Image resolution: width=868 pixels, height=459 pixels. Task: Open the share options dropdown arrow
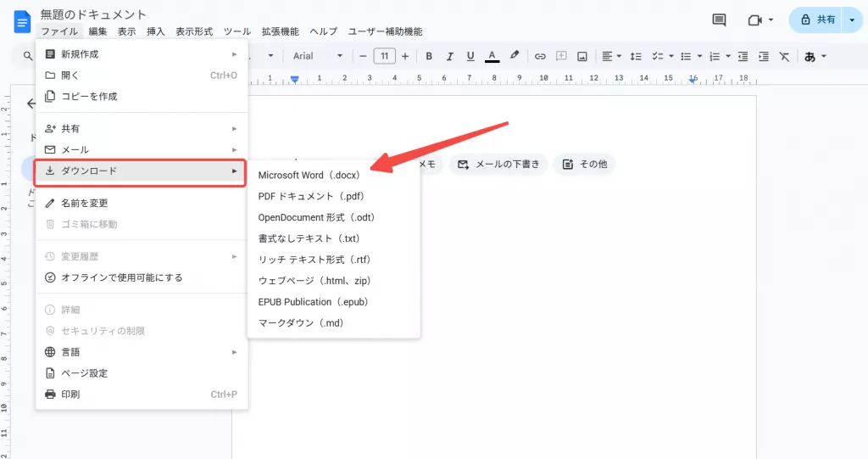coord(852,20)
